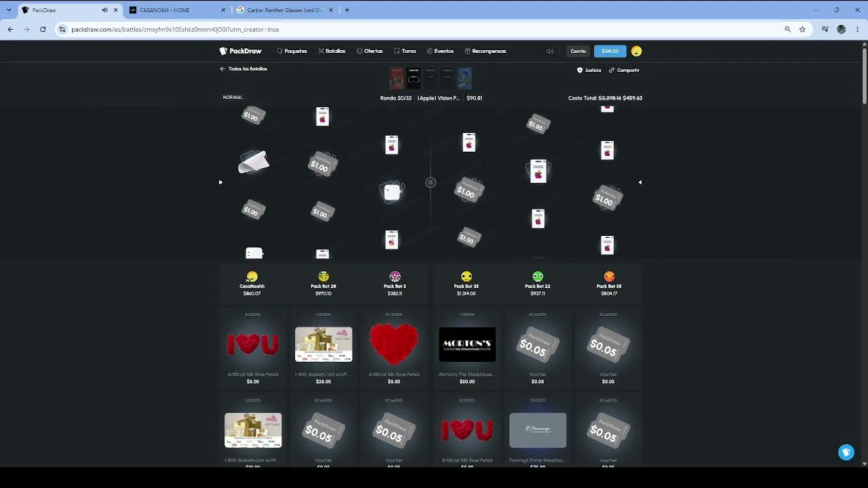The image size is (868, 488).
Task: Click Pack Bot 22's first $0.05 Voucher
Action: click(x=538, y=349)
